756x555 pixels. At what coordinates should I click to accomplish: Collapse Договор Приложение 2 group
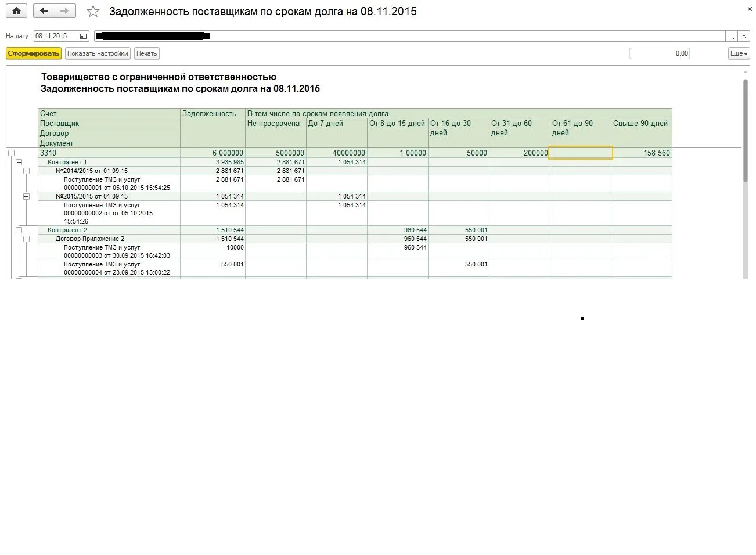[26, 239]
